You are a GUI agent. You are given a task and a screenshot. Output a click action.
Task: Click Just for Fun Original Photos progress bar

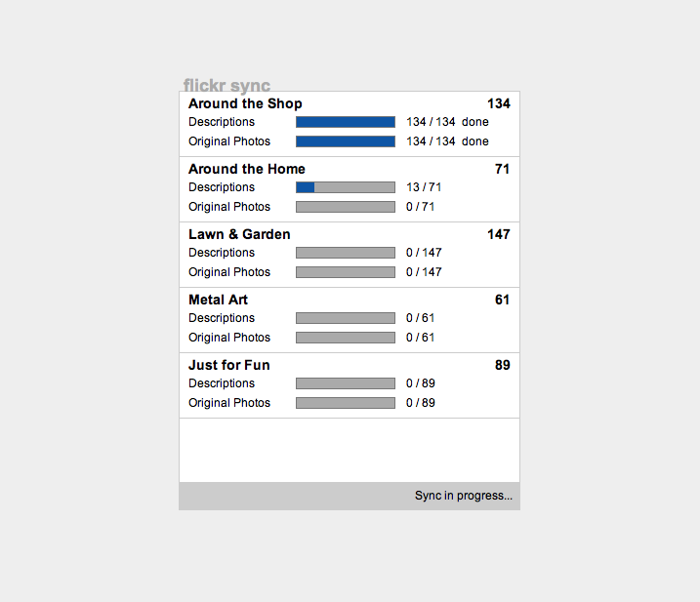pyautogui.click(x=346, y=403)
